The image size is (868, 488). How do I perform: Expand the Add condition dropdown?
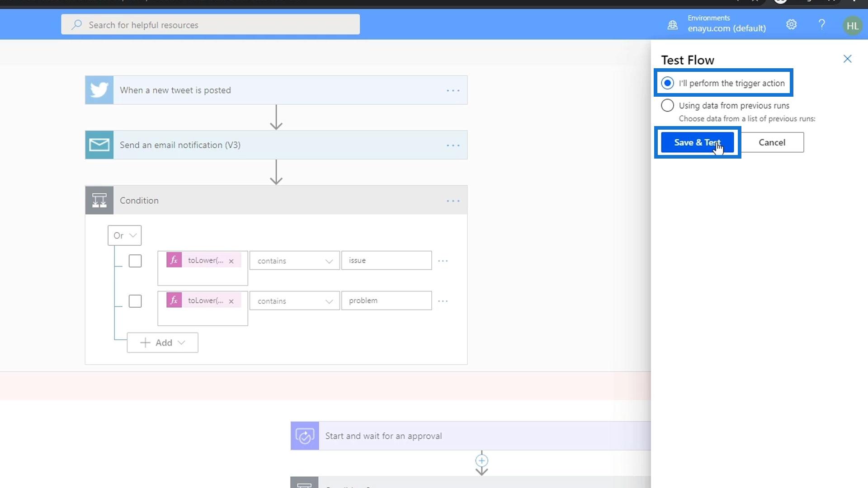click(x=163, y=343)
